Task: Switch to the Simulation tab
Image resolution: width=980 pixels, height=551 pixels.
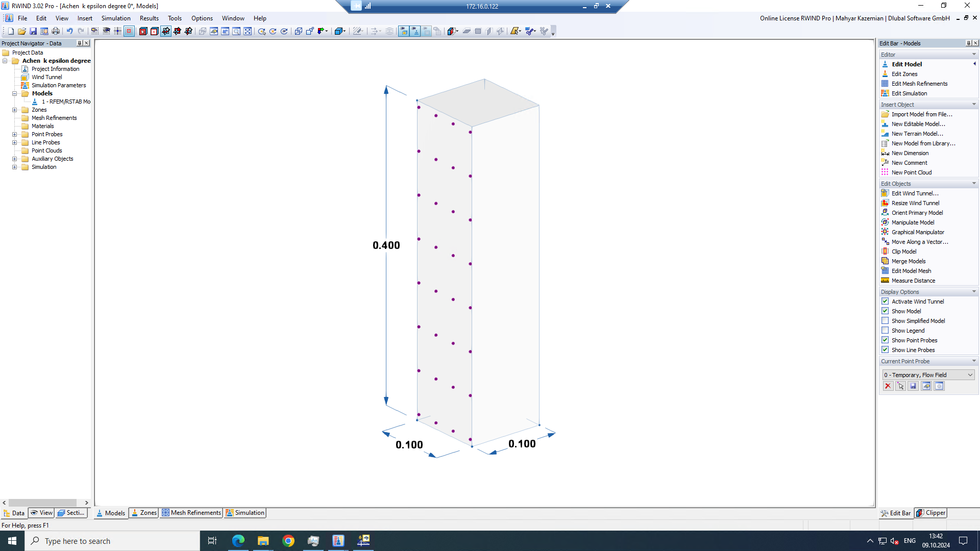Action: pyautogui.click(x=250, y=513)
